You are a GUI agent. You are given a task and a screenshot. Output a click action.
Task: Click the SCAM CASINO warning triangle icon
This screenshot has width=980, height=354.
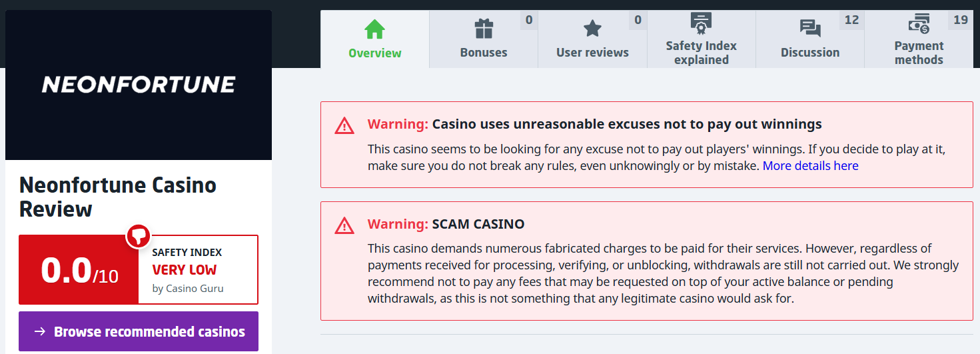(344, 225)
